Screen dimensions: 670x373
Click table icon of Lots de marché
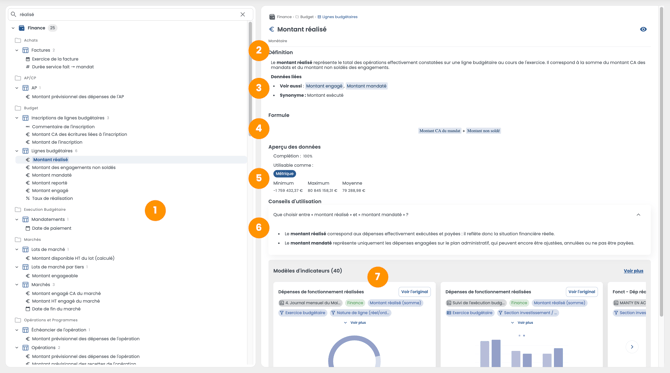click(x=26, y=249)
